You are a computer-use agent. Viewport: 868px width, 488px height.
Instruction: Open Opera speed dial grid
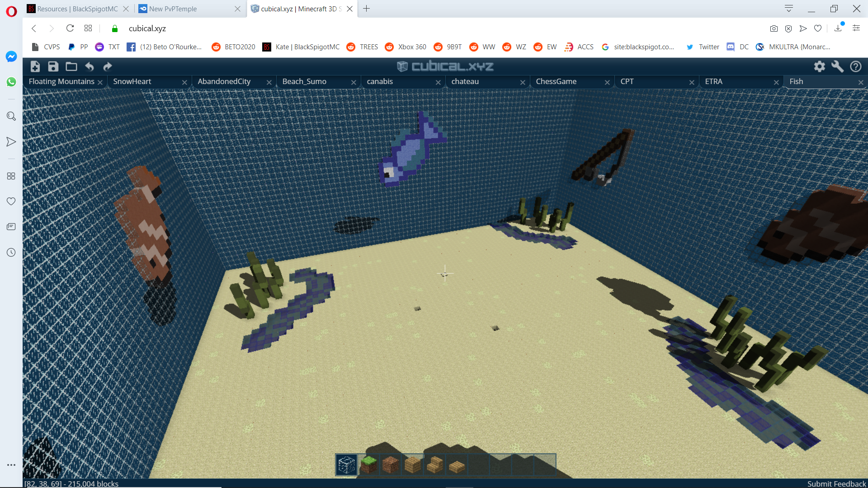(x=88, y=28)
